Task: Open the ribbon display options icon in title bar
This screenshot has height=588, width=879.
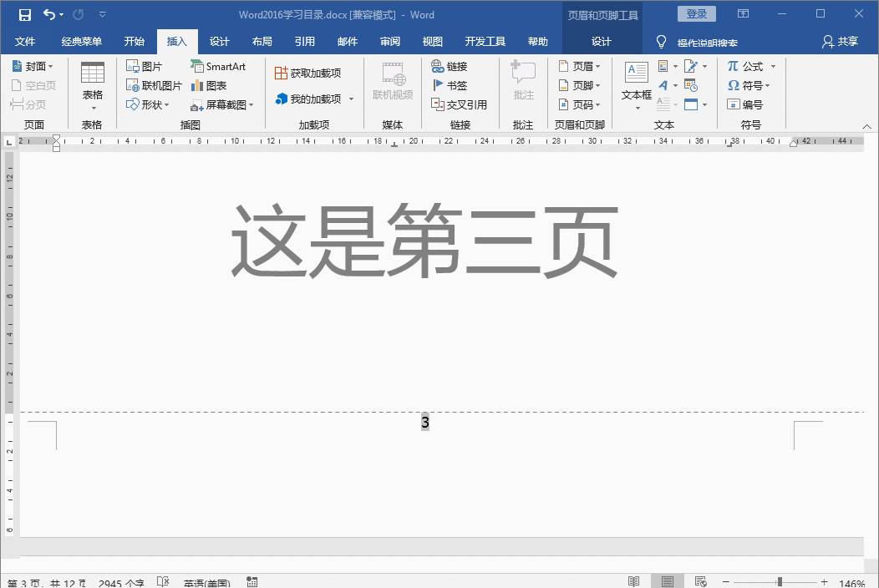Action: click(x=744, y=14)
